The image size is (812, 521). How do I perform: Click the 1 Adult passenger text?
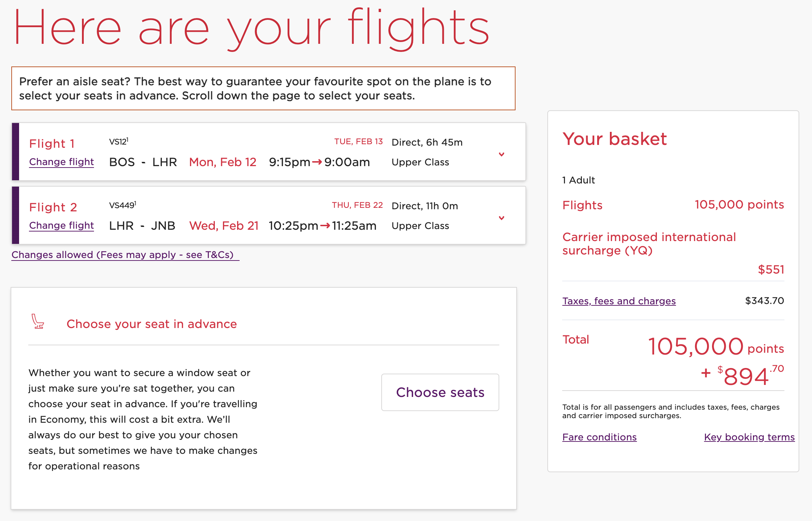click(x=579, y=180)
